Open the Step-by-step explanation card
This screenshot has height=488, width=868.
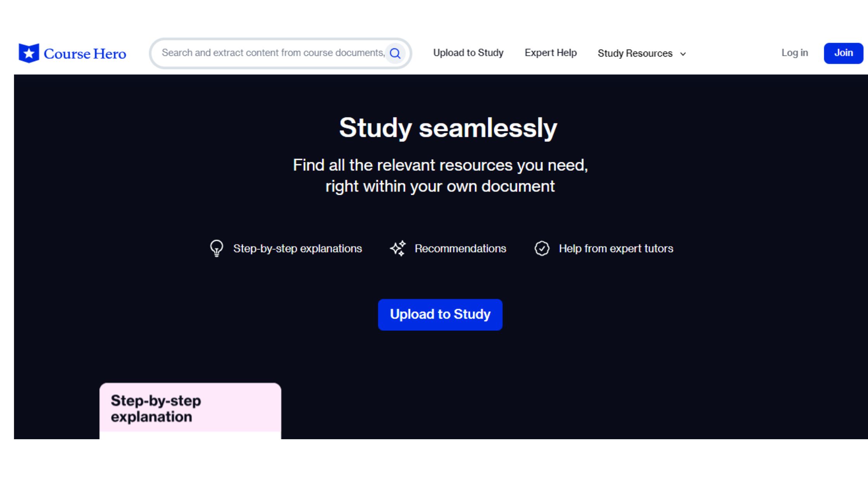tap(190, 411)
